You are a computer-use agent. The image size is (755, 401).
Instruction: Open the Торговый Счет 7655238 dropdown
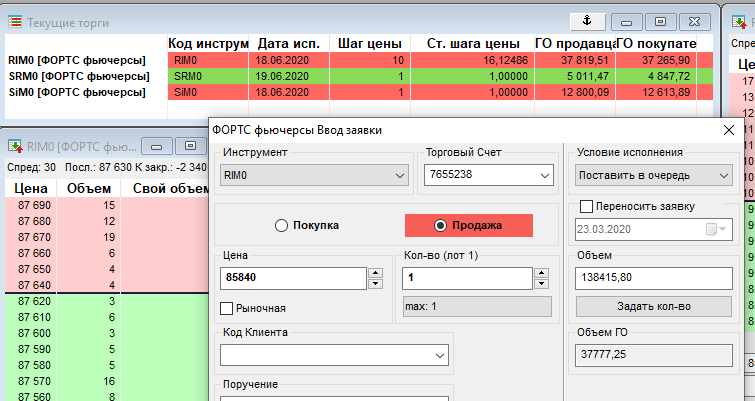click(x=489, y=175)
